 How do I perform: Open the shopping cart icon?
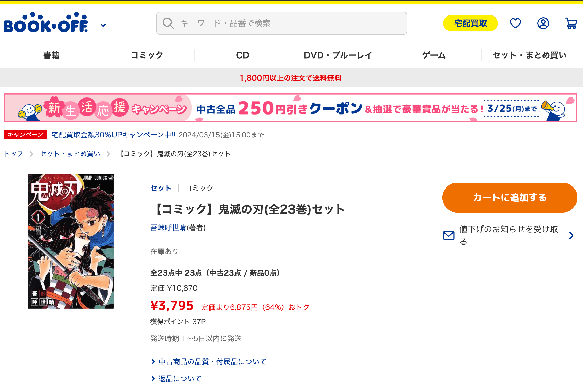point(571,23)
